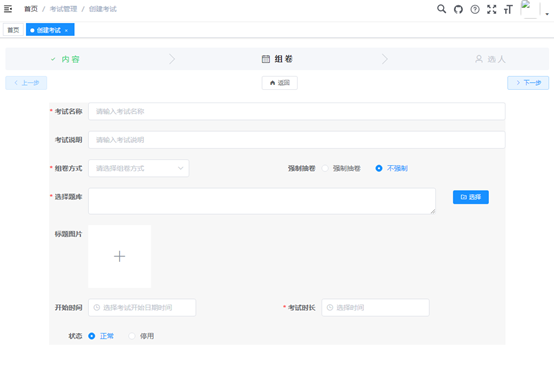Go to 首页 breadcrumb link

point(31,9)
